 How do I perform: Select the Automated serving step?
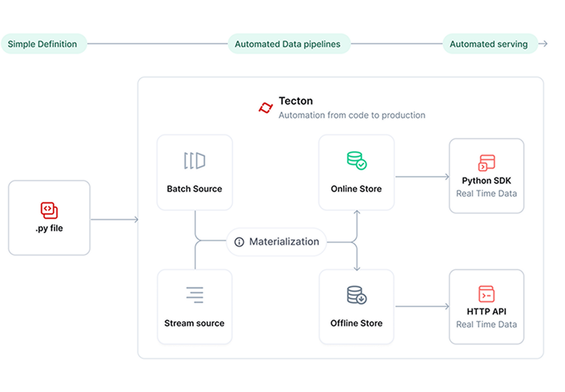488,44
